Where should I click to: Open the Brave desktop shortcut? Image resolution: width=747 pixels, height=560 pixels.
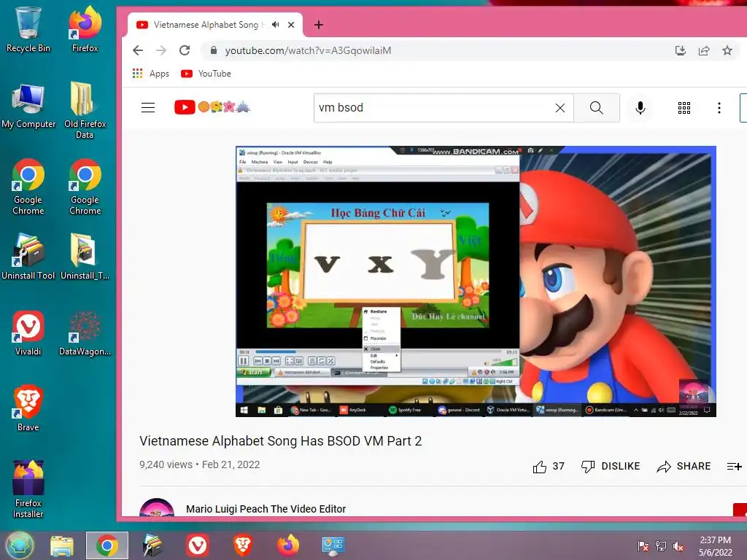click(28, 408)
